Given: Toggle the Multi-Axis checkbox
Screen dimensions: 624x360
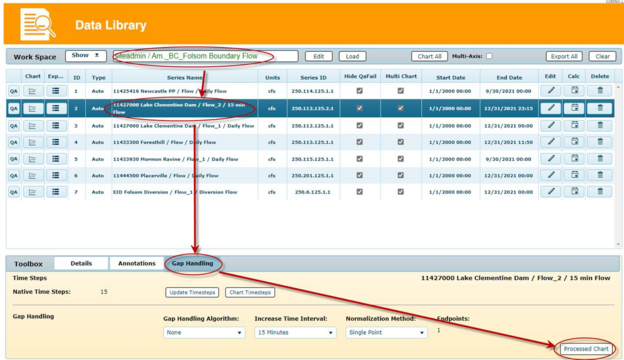Looking at the screenshot, I should pyautogui.click(x=489, y=56).
